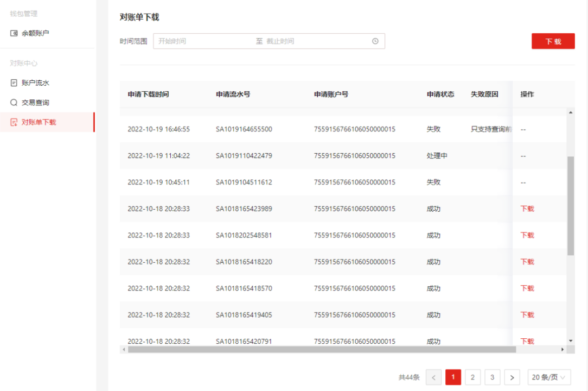
Task: Click serial number SA1019110422479
Action: [x=244, y=155]
